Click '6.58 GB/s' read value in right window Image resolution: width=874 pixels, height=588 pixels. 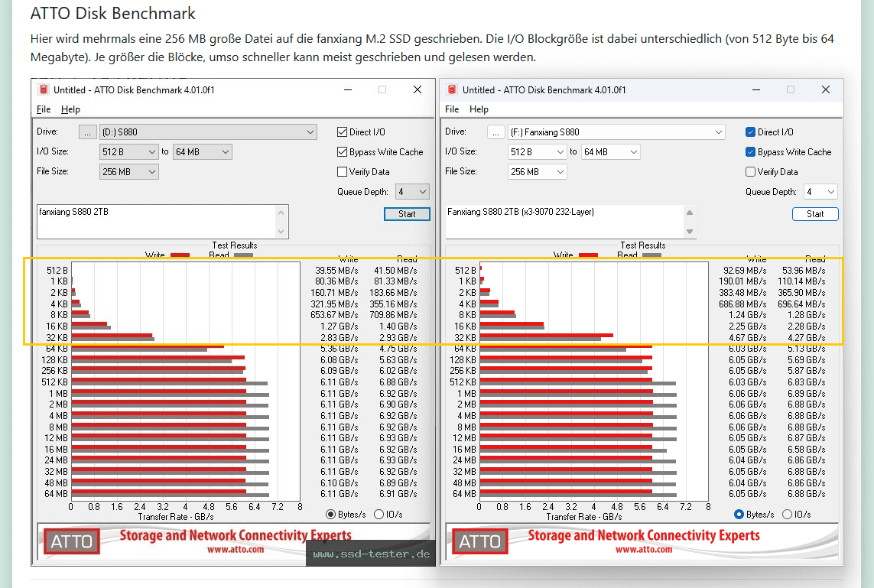coord(807,450)
